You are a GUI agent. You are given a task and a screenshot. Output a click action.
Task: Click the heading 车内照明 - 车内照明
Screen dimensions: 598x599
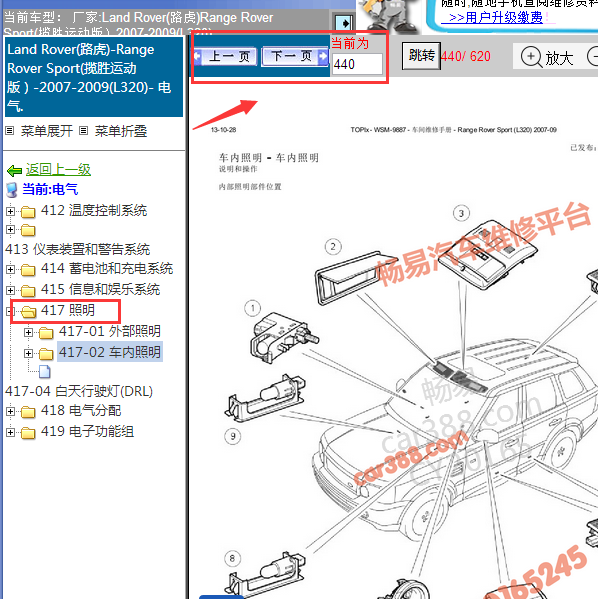(269, 158)
